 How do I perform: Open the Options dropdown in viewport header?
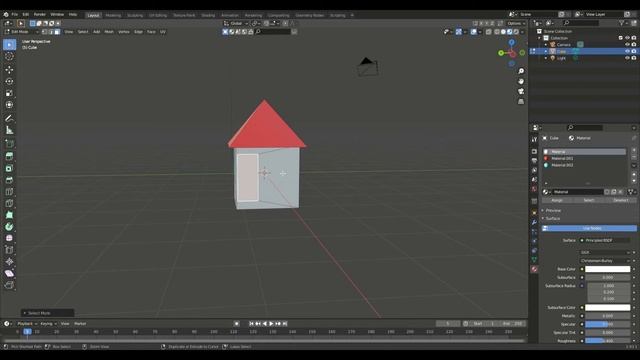tap(516, 23)
